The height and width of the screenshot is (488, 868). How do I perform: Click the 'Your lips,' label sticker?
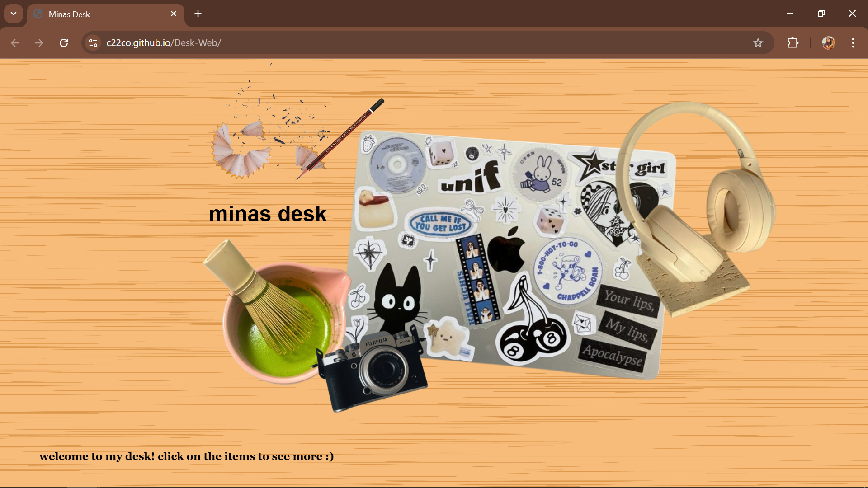(629, 301)
